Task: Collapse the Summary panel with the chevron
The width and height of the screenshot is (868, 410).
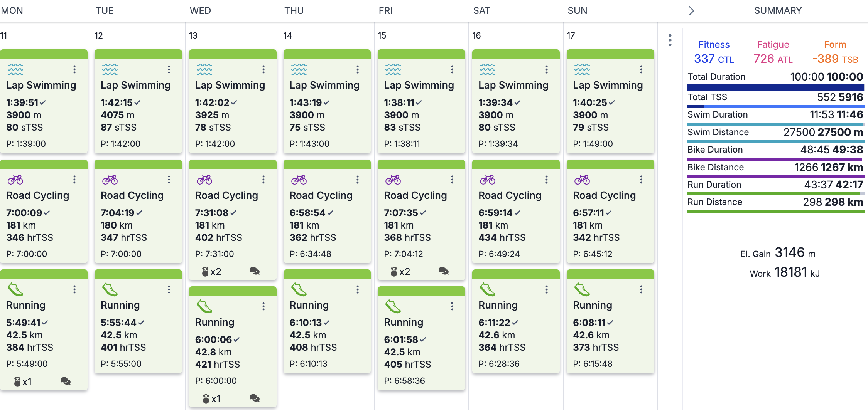Action: coord(691,11)
